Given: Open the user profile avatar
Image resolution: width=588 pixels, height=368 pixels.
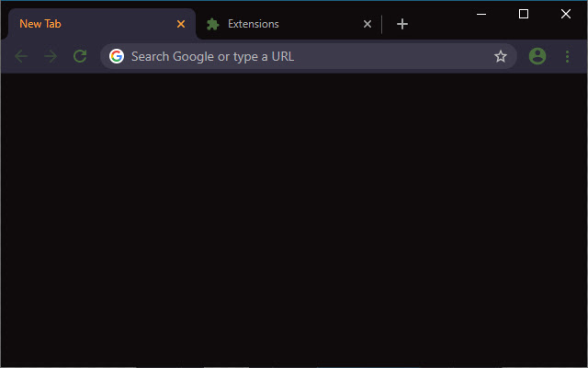Looking at the screenshot, I should tap(537, 56).
